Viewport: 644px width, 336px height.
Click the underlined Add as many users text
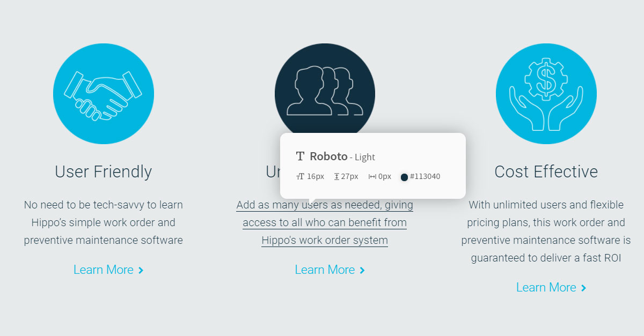[325, 222]
